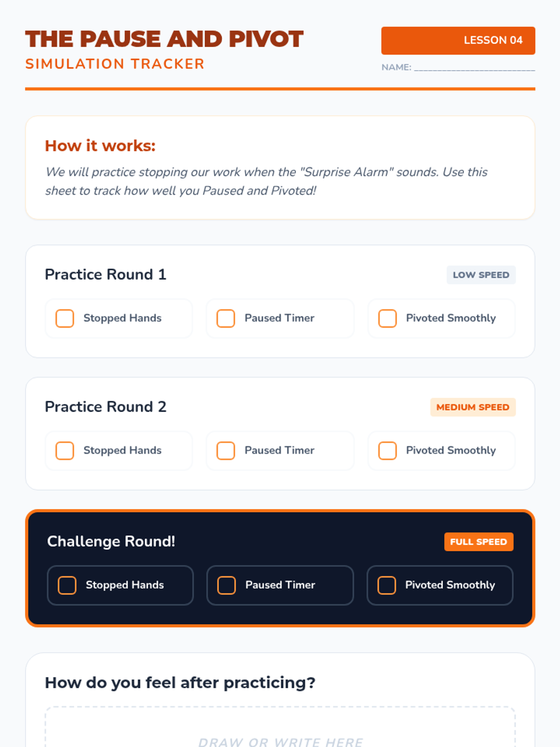Click the NAME entry line
The height and width of the screenshot is (747, 560).
click(475, 67)
